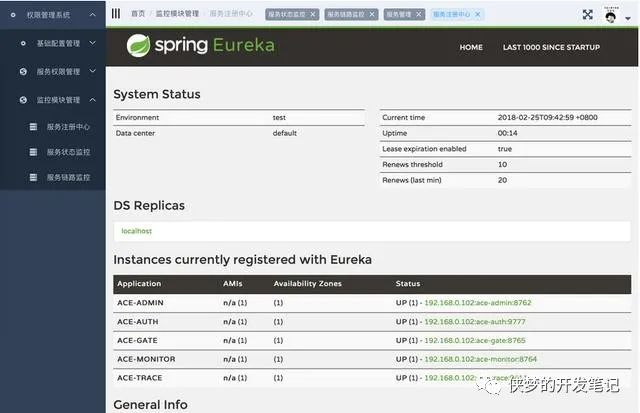Click the Application column header
The height and width of the screenshot is (413, 640).
coord(139,284)
